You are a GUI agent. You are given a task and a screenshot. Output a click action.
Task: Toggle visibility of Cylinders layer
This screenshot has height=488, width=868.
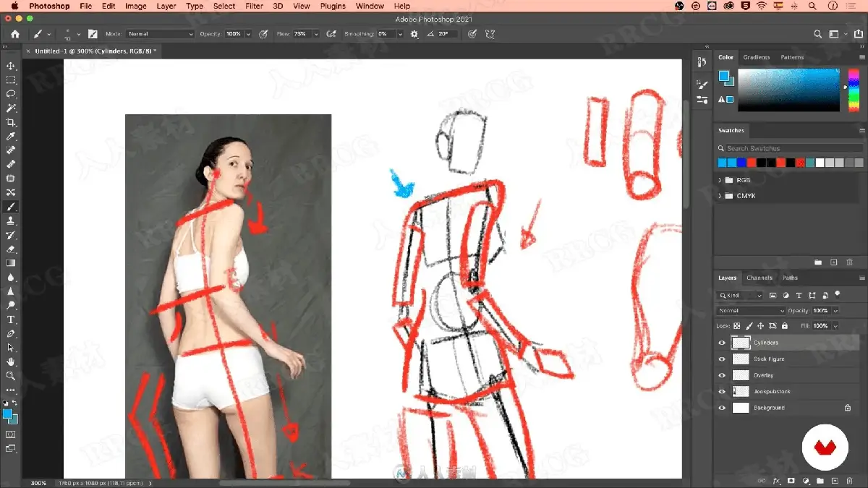pyautogui.click(x=721, y=343)
